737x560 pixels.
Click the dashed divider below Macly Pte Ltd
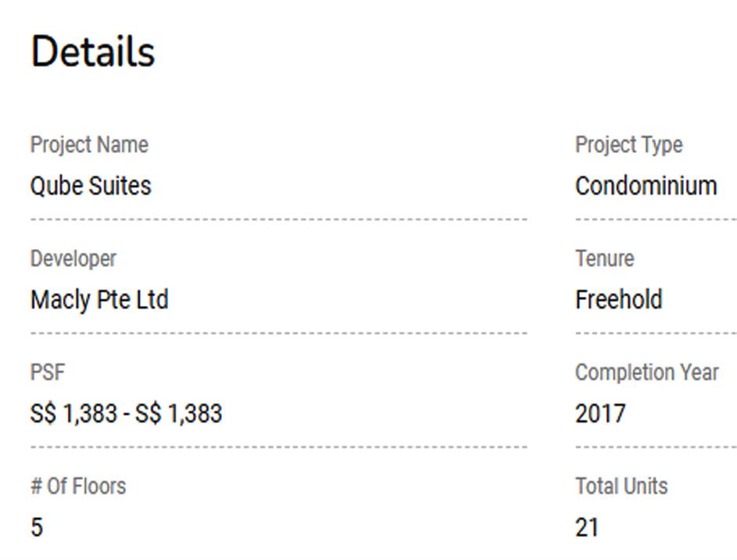pyautogui.click(x=278, y=334)
